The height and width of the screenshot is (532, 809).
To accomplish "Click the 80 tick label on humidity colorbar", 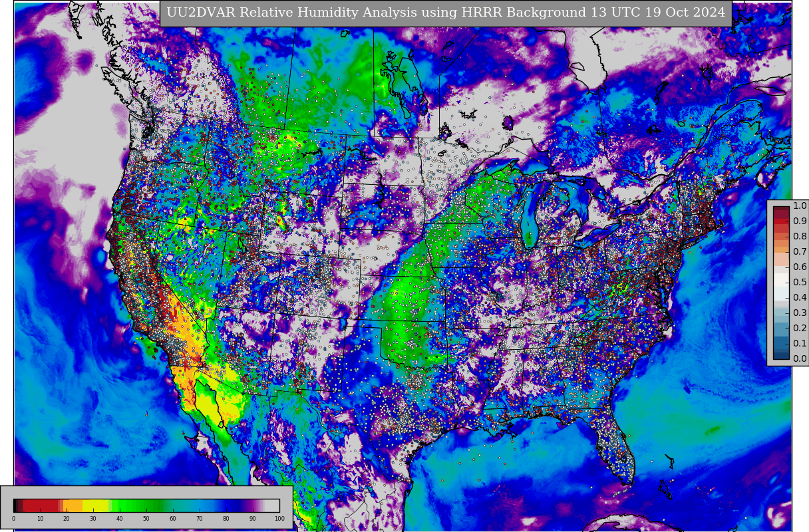I will (x=226, y=519).
